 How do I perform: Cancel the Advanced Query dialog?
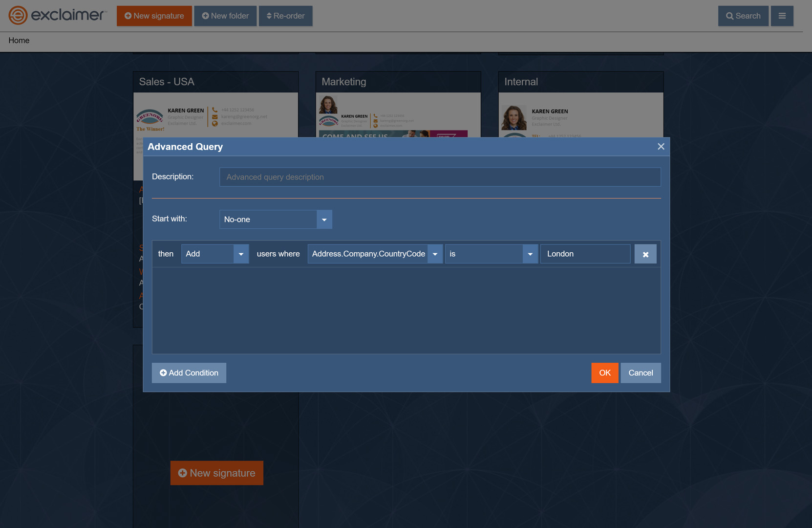point(641,373)
